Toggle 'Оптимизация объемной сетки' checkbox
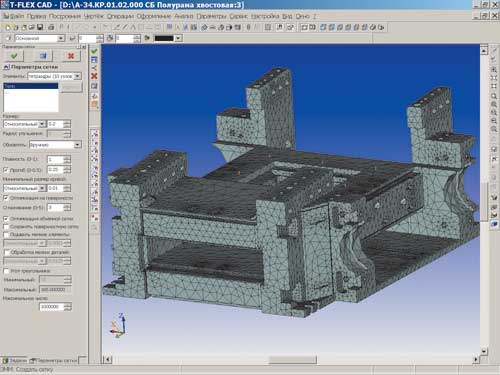This screenshot has width=500, height=375. click(x=6, y=219)
